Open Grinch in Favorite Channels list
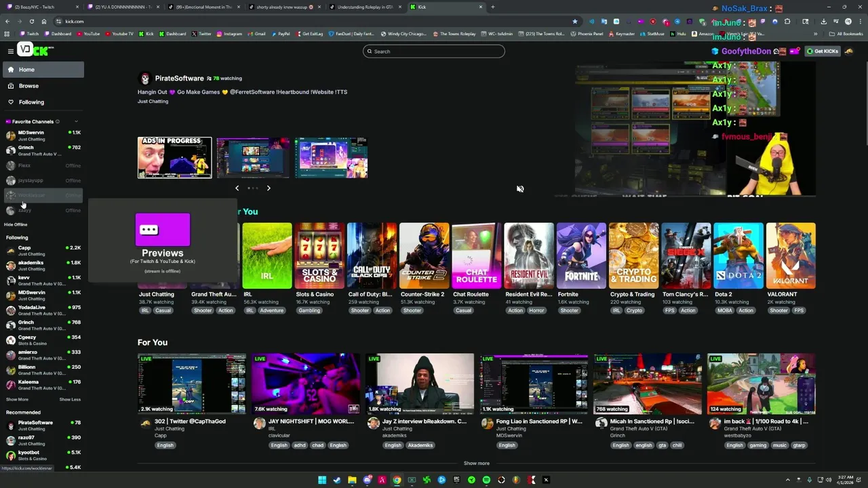The width and height of the screenshot is (868, 488). point(43,150)
